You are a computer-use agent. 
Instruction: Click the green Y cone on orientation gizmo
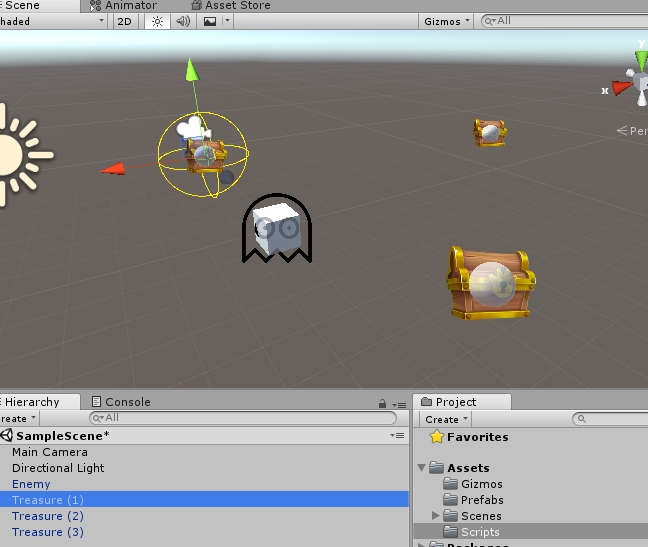tap(641, 60)
